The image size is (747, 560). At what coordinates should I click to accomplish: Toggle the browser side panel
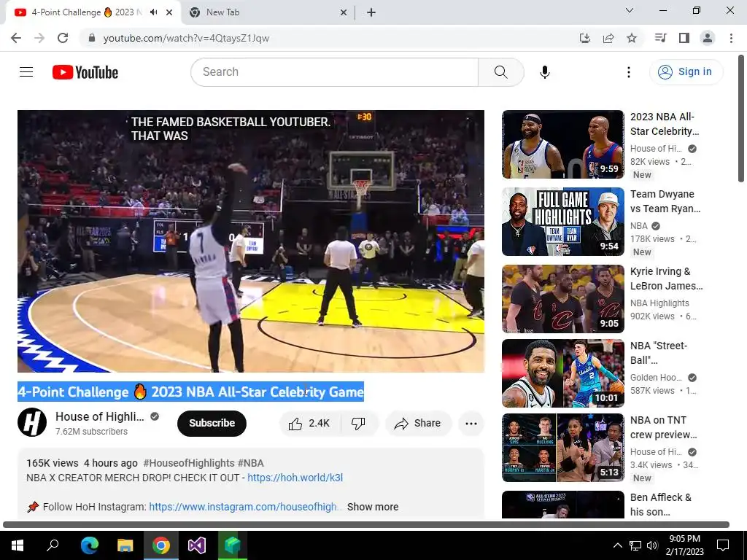tap(684, 38)
